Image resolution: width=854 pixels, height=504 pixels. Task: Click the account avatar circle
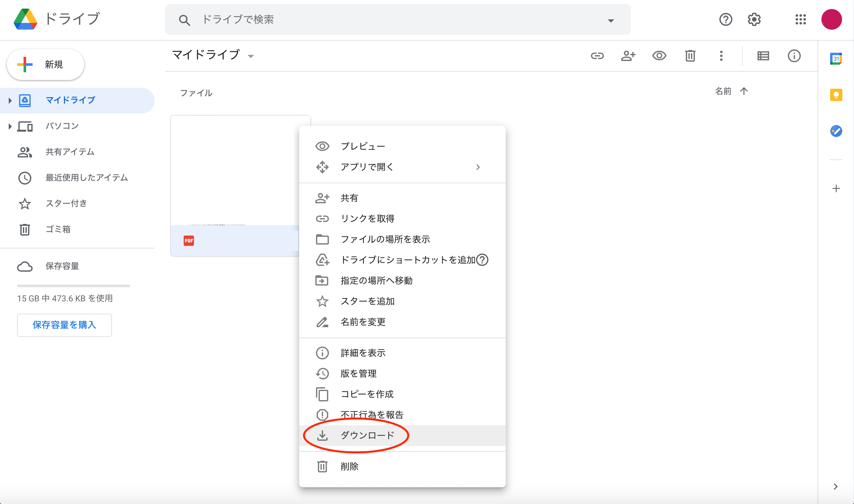(832, 20)
